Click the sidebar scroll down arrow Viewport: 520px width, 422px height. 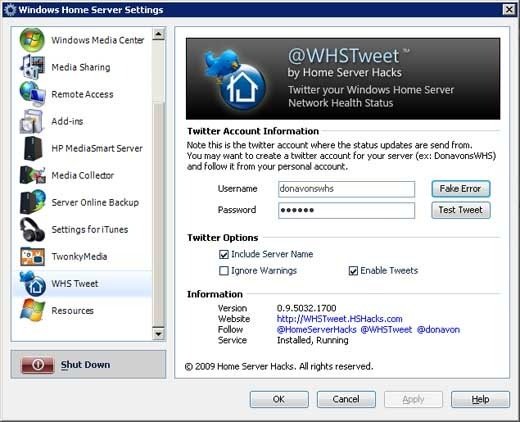[x=158, y=333]
